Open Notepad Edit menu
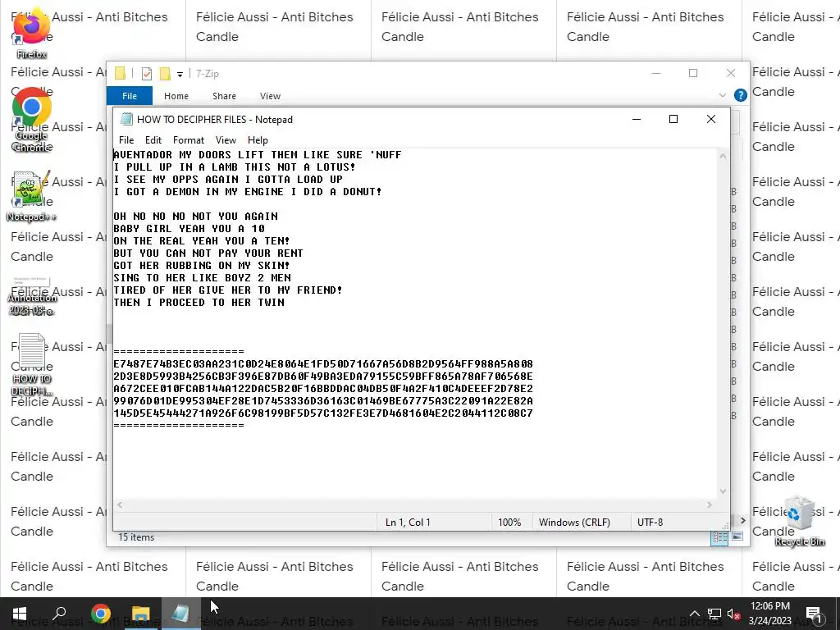 (153, 139)
